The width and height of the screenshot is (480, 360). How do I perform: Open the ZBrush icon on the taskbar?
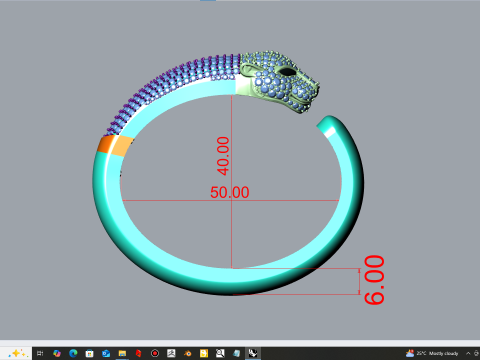171,353
